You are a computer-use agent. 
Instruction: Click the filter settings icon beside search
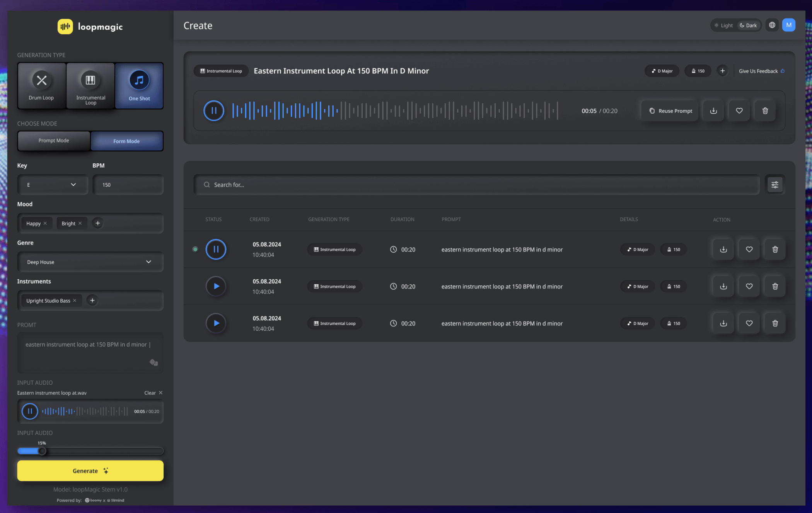774,185
